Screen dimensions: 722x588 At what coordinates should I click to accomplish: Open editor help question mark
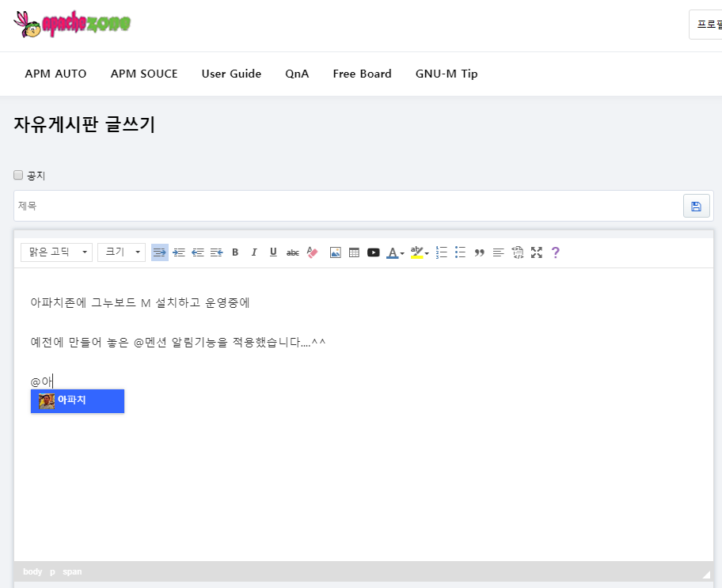coord(556,252)
